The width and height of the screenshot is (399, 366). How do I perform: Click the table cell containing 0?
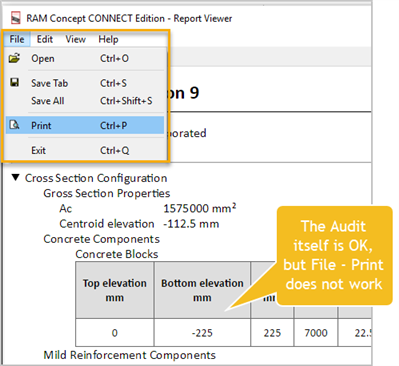click(115, 332)
